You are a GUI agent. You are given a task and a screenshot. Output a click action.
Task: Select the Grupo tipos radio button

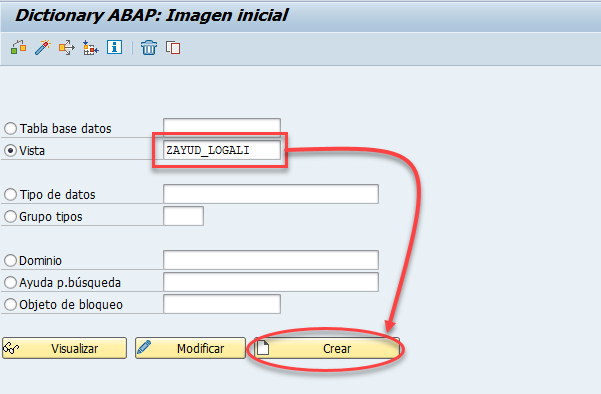click(10, 217)
